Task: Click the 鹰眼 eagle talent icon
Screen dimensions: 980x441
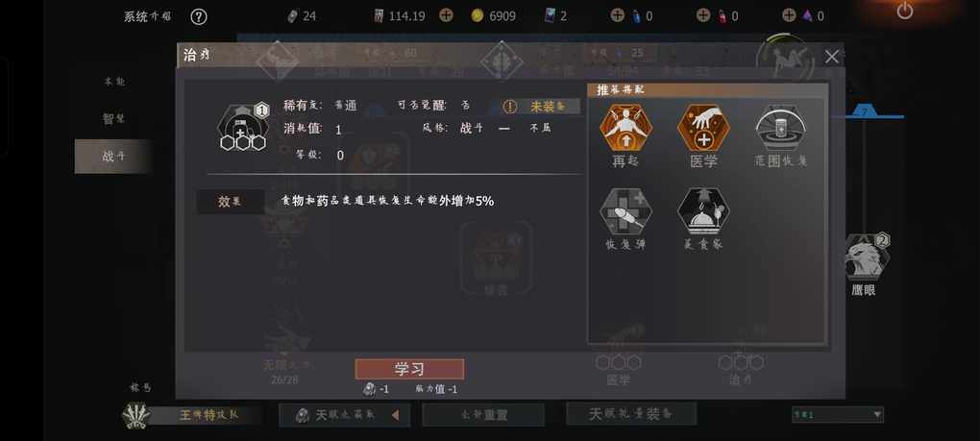Action: tap(867, 257)
